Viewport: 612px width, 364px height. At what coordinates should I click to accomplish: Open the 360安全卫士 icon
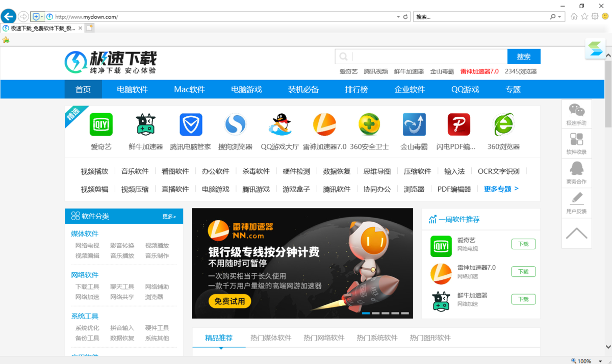370,124
